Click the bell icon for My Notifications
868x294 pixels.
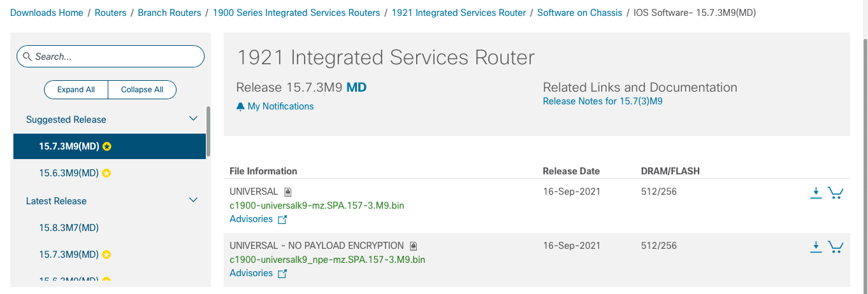pyautogui.click(x=240, y=107)
